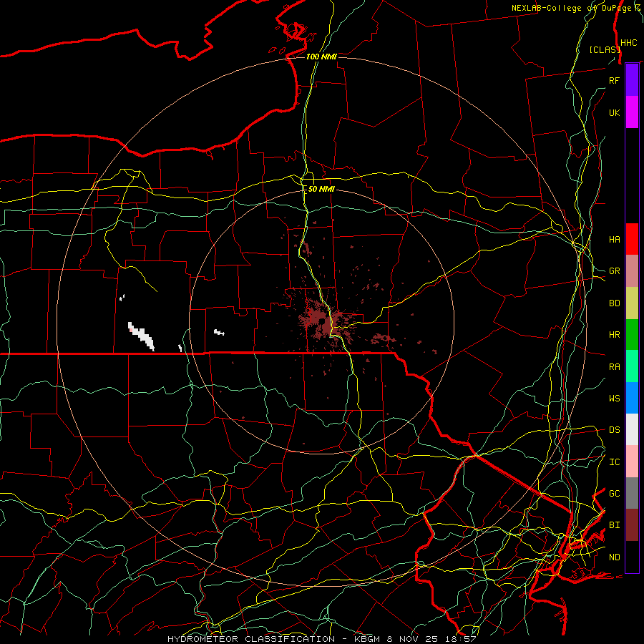
Task: Click the IC pink legend swatch
Action: (632, 462)
